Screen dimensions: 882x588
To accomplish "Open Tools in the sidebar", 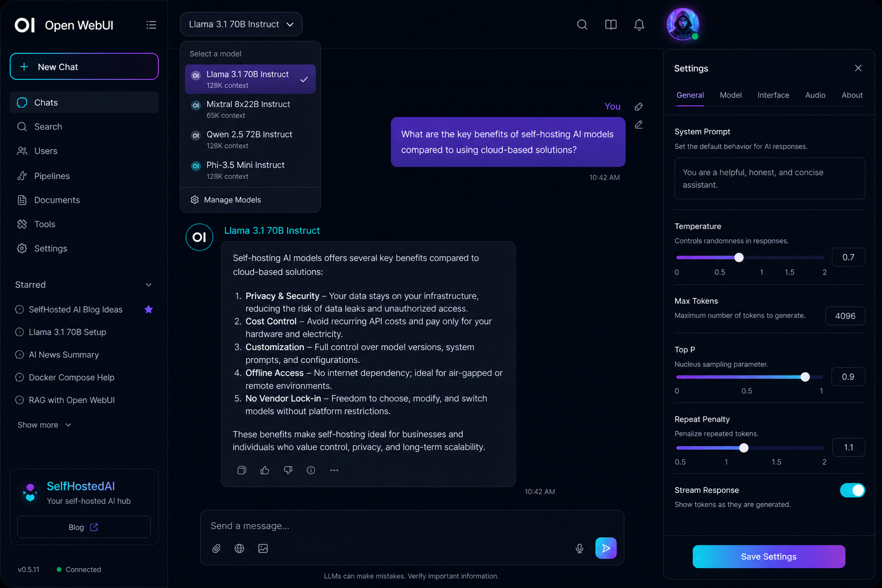I will (x=84, y=224).
